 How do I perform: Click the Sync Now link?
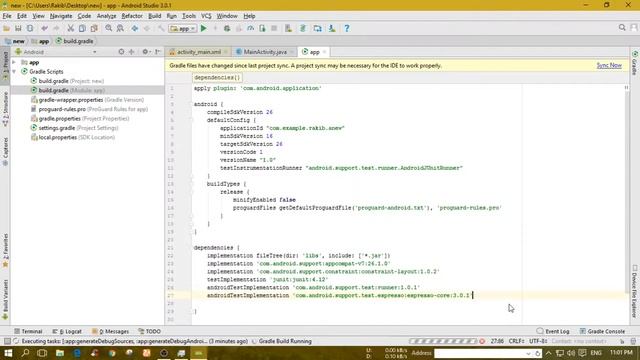coord(609,65)
